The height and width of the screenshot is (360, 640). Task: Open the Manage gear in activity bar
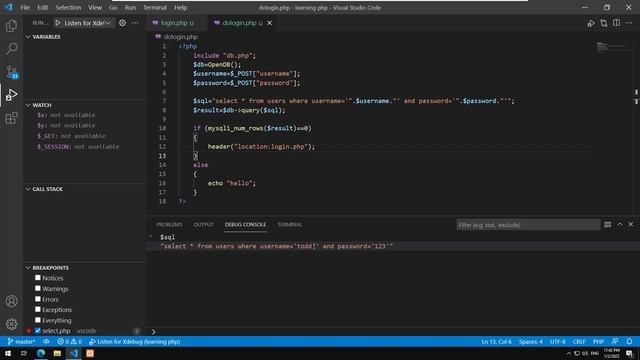click(11, 324)
